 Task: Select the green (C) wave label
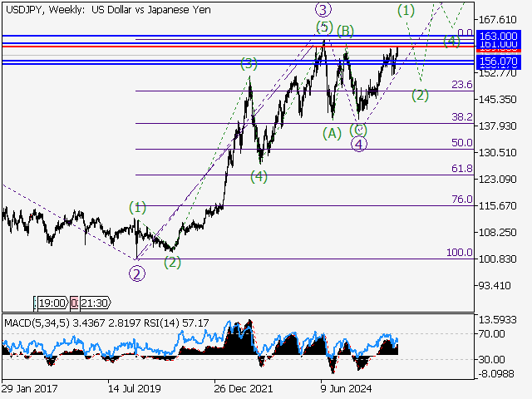(x=359, y=130)
